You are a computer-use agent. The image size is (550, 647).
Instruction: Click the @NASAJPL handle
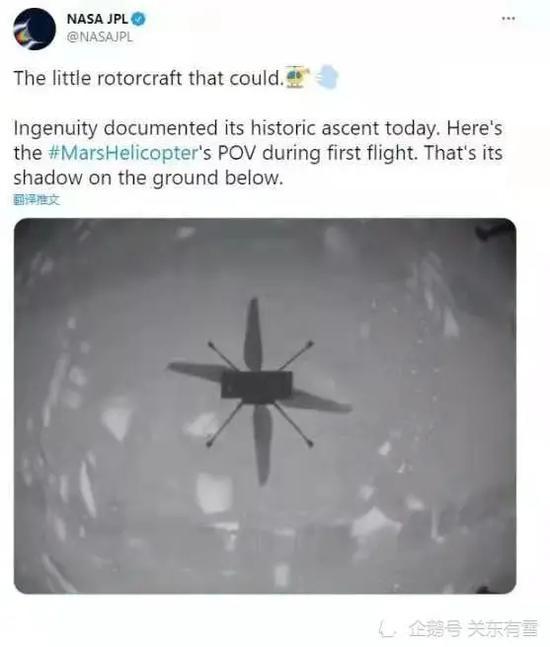coord(99,37)
